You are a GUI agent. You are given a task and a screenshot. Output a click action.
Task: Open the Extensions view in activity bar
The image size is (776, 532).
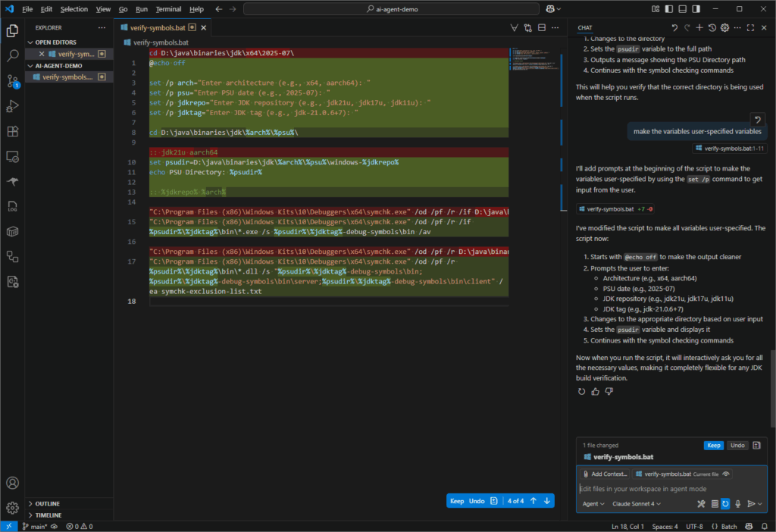coord(12,131)
